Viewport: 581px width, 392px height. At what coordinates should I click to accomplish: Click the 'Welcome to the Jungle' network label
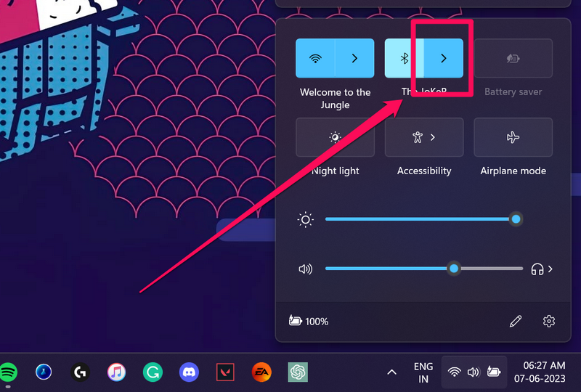coord(335,98)
